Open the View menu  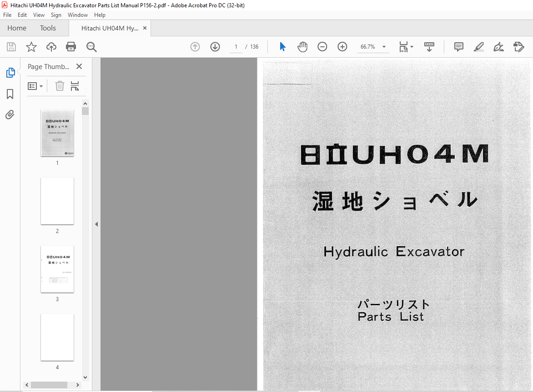39,15
